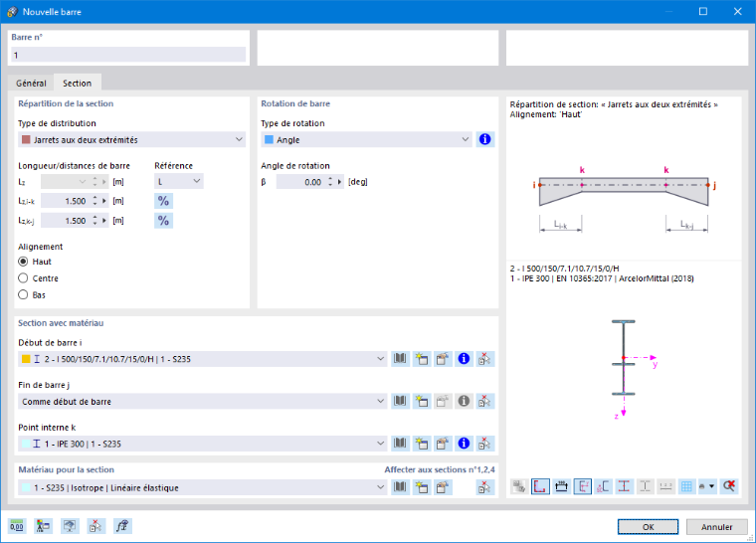Viewport: 756px width, 543px height.
Task: Show grid table icon in preview toolbar
Action: [x=686, y=486]
